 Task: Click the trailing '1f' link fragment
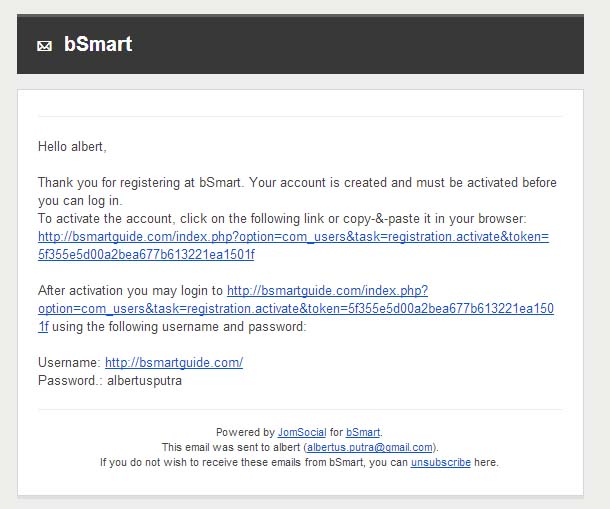click(x=43, y=326)
